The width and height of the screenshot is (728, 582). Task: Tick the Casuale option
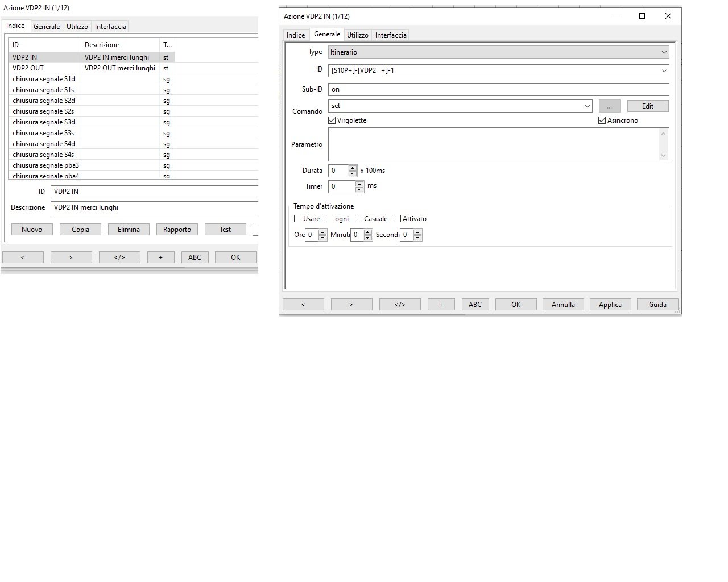[x=358, y=219]
